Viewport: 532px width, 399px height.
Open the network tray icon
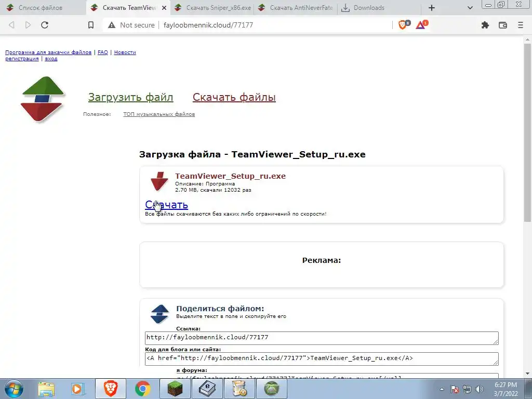click(x=467, y=389)
